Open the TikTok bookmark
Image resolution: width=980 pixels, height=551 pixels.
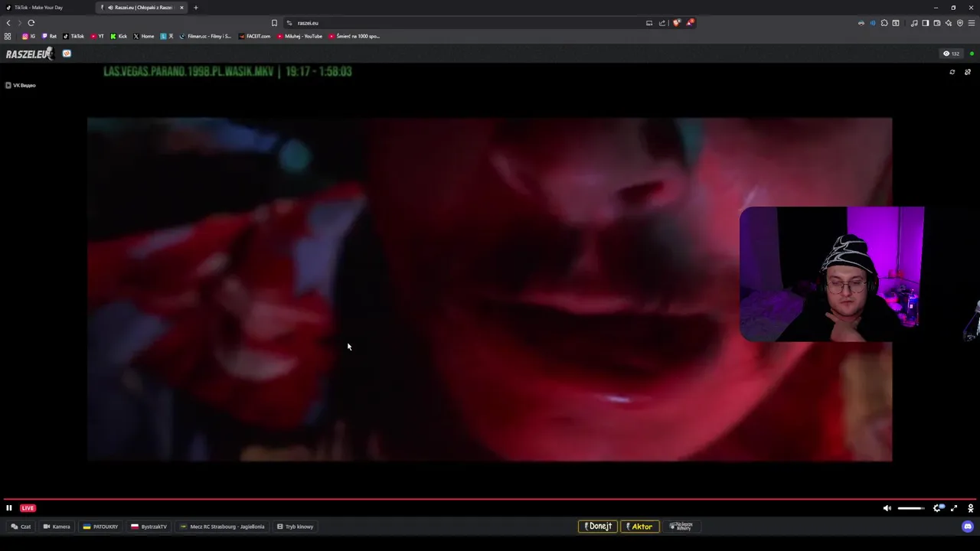tap(73, 36)
